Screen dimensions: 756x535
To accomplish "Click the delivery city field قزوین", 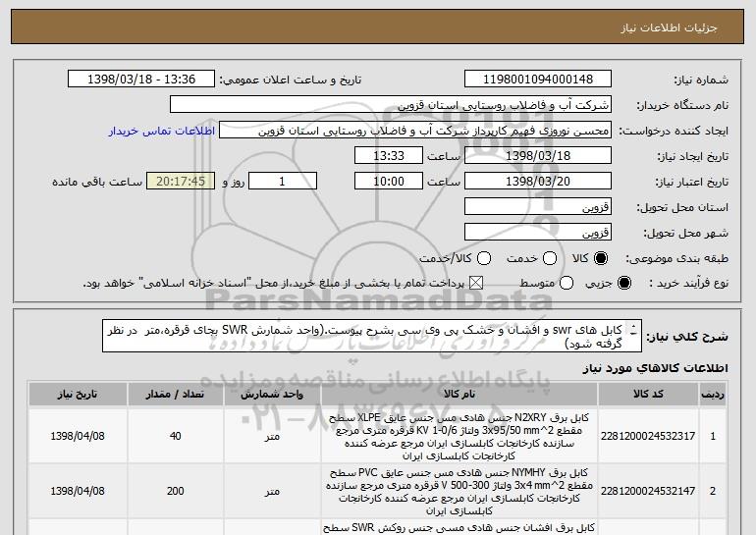I will 538,233.
